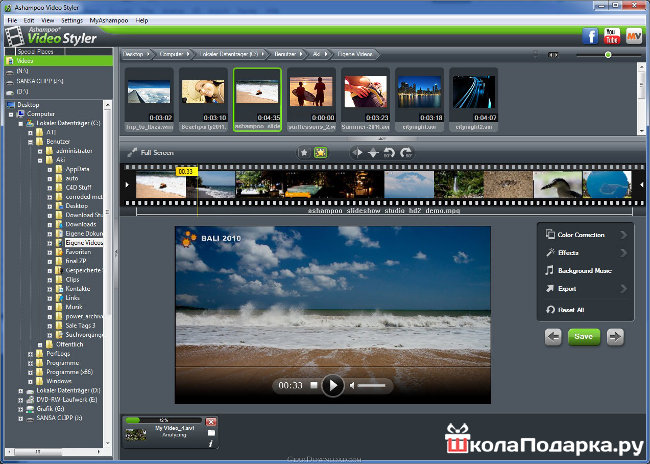Adjust the thumbnail size slider
Screen dimensions: 650x464
coord(608,55)
